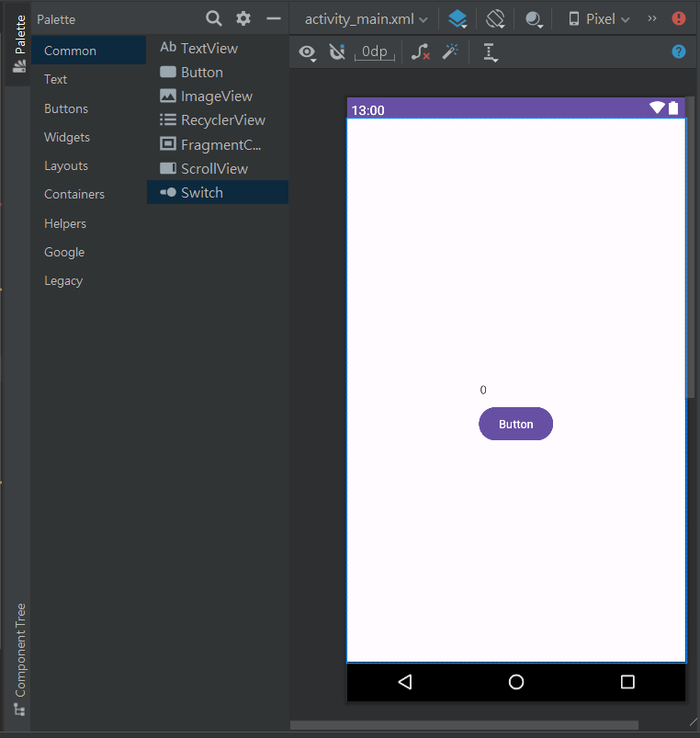This screenshot has height=738, width=700.
Task: Select the 0 TextView in preview
Action: pos(483,390)
